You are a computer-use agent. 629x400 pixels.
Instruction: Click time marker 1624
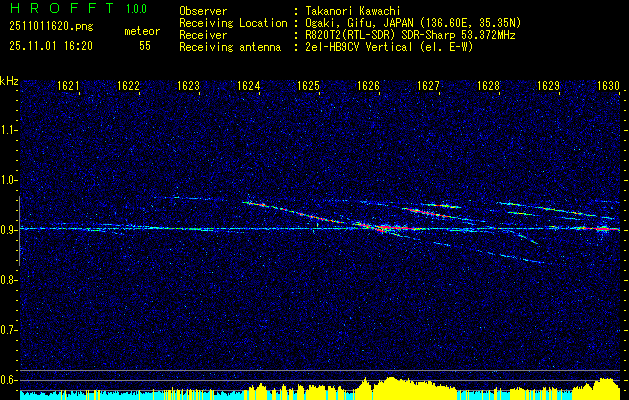[248, 86]
